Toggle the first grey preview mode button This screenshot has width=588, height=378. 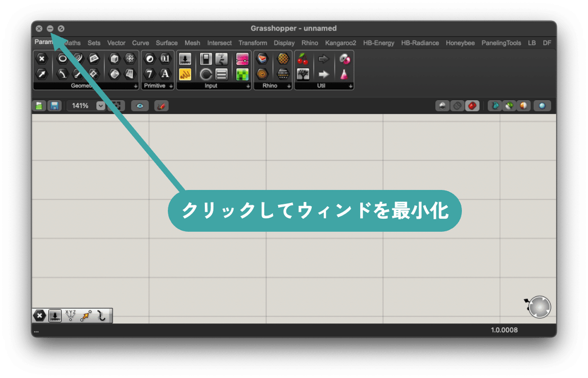pos(443,105)
